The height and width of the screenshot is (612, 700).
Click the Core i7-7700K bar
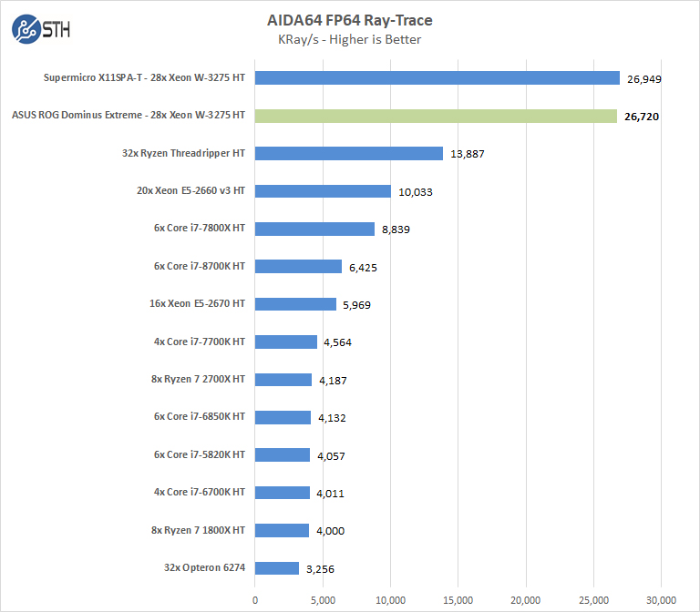(286, 342)
